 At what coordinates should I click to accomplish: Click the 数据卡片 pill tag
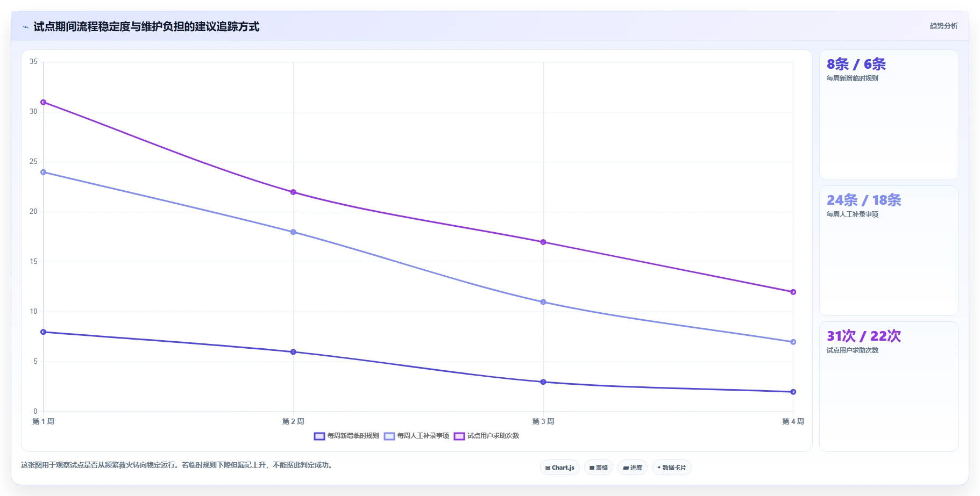pos(671,468)
